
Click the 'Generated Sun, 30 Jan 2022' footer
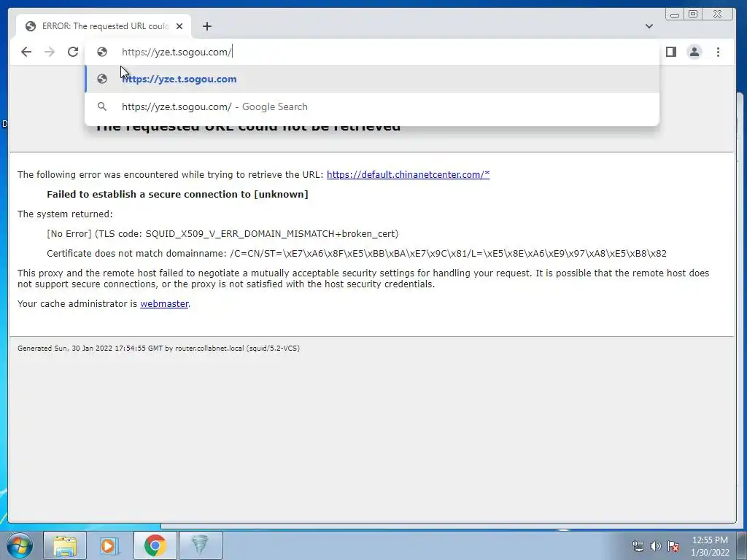click(x=158, y=348)
